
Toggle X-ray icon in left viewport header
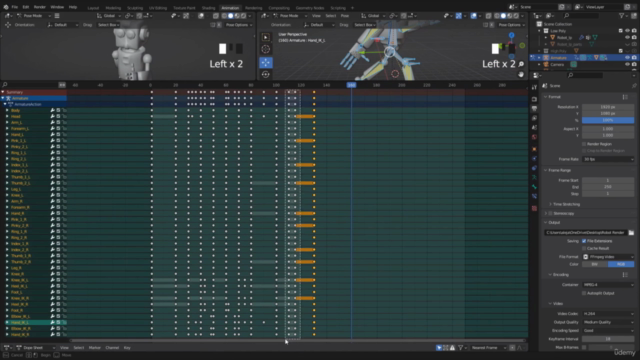pyautogui.click(x=216, y=16)
